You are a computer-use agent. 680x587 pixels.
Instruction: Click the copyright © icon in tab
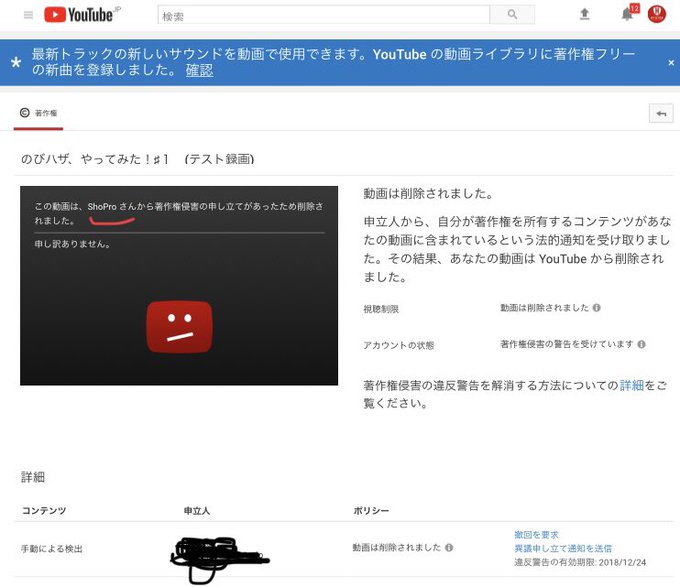coord(25,113)
